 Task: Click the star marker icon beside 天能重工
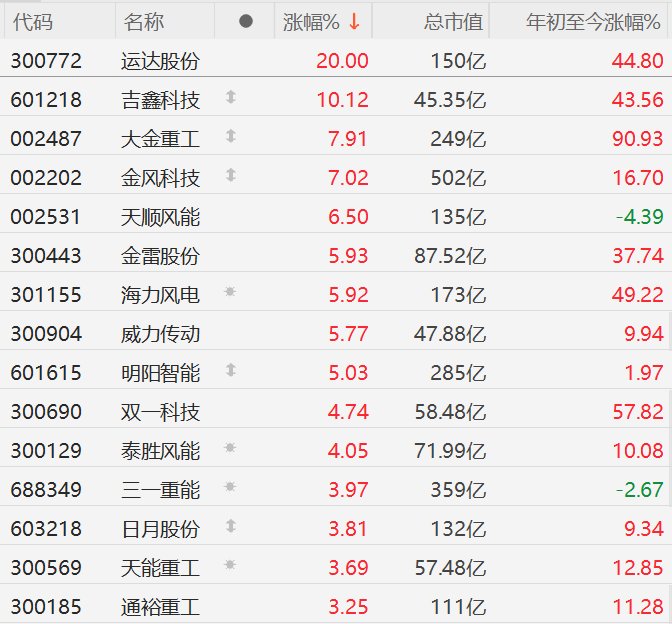pyautogui.click(x=230, y=565)
